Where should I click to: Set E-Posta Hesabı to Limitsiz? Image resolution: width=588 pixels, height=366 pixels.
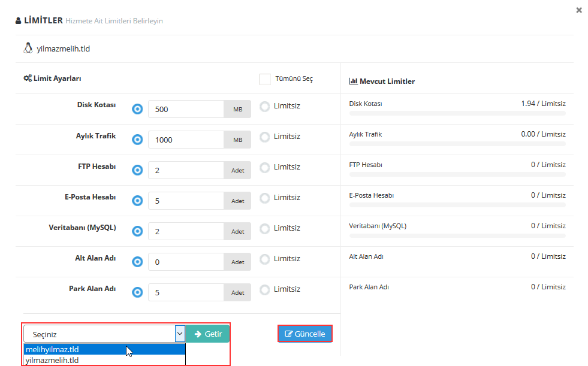click(x=265, y=198)
